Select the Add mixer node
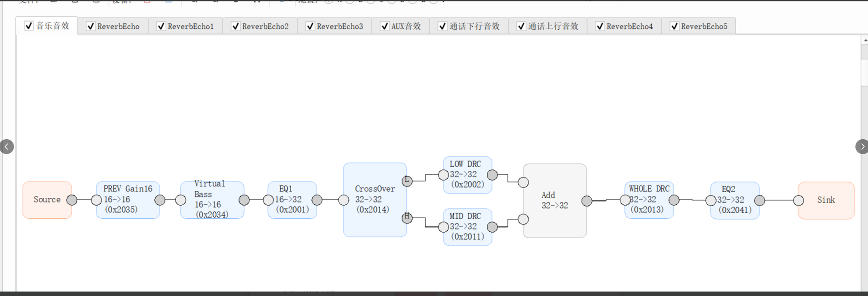 555,201
